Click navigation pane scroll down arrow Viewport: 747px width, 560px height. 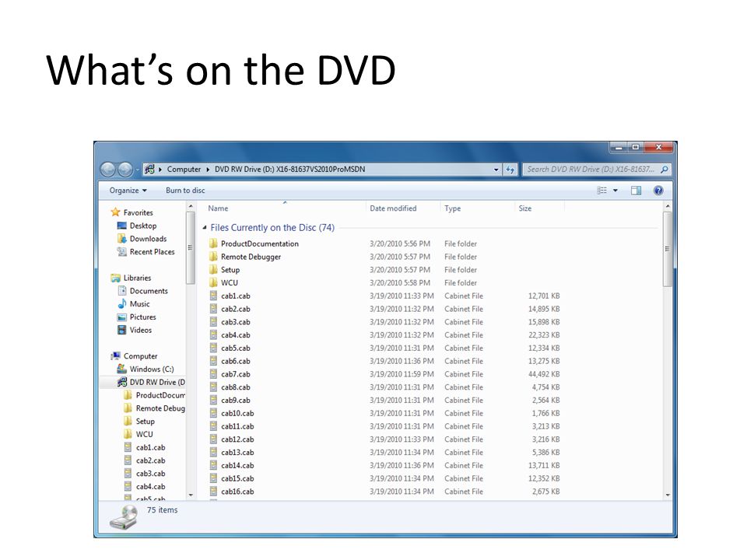[191, 495]
